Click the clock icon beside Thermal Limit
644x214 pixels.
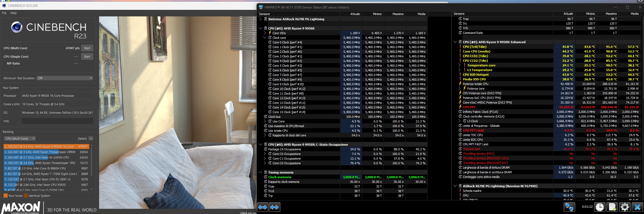460,149
